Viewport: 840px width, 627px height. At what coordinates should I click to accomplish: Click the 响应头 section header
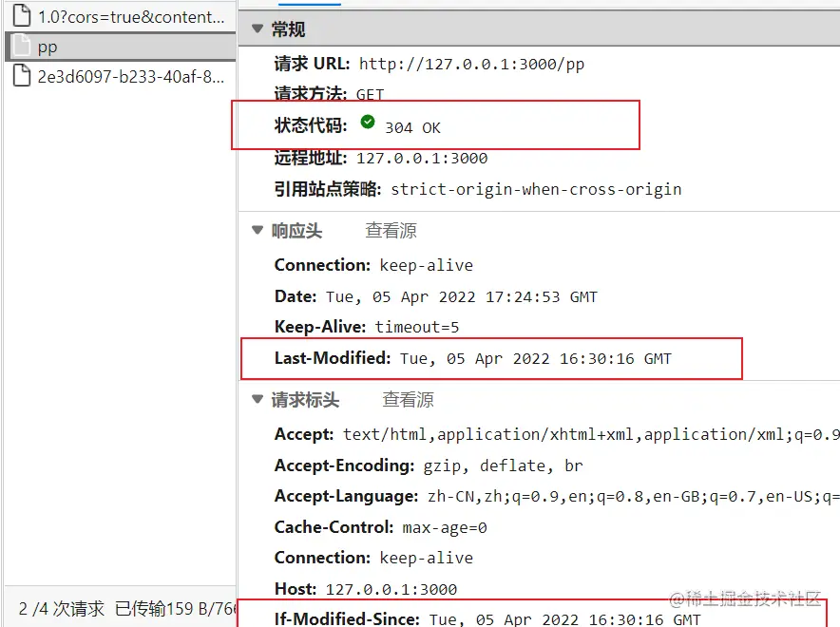[296, 231]
